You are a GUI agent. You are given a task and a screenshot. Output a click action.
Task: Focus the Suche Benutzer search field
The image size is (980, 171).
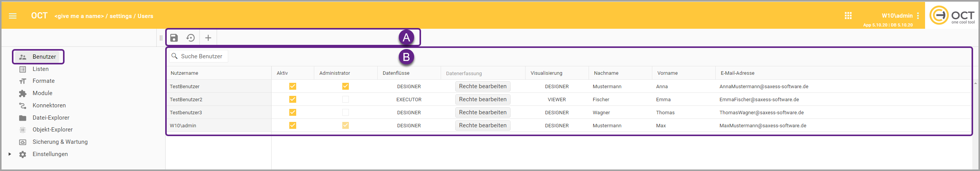point(202,56)
